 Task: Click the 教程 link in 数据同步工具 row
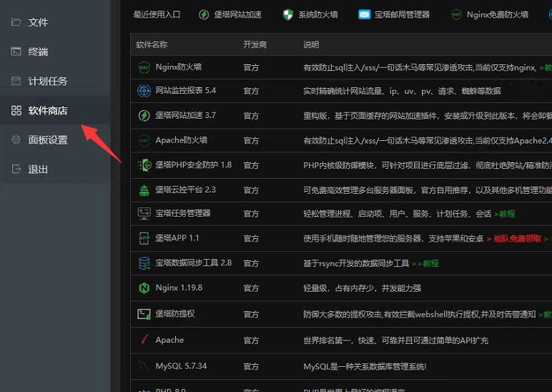click(x=430, y=263)
